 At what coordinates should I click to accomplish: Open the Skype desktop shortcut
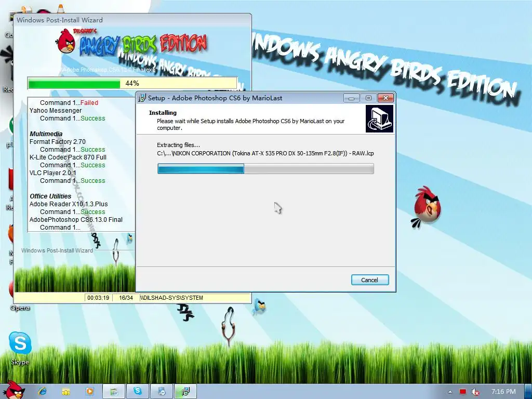[x=20, y=349]
